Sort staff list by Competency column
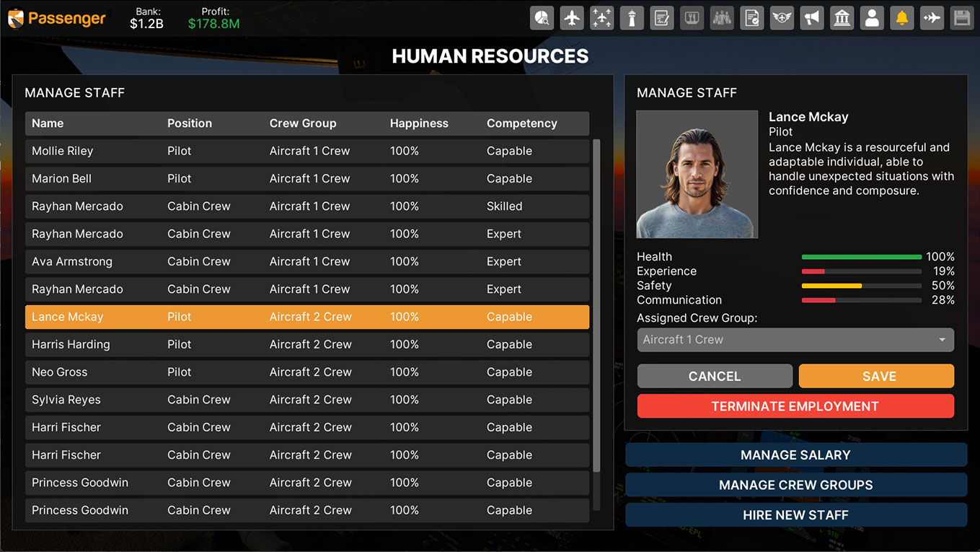This screenshot has height=552, width=980. coord(521,123)
